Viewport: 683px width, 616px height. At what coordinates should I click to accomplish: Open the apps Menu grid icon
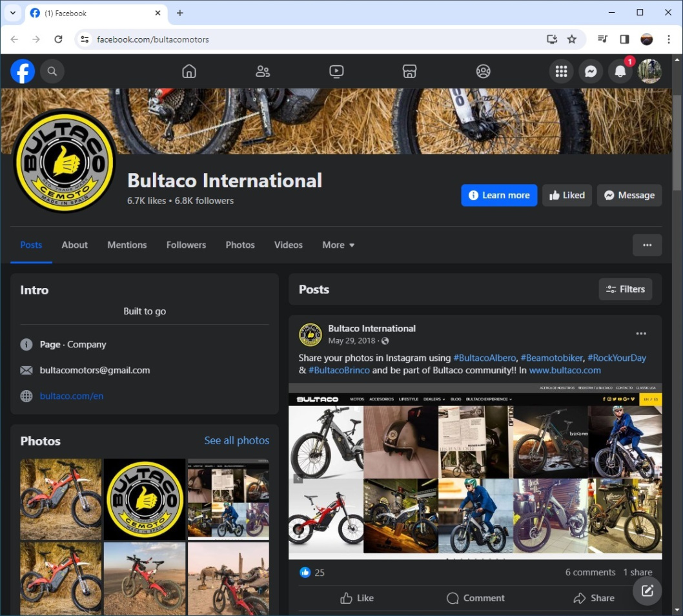(x=561, y=71)
